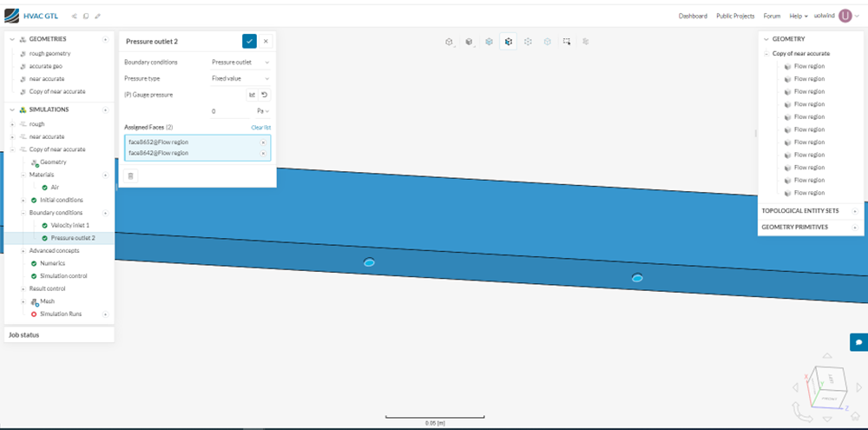The height and width of the screenshot is (430, 868).
Task: Open Numerics settings
Action: [53, 263]
